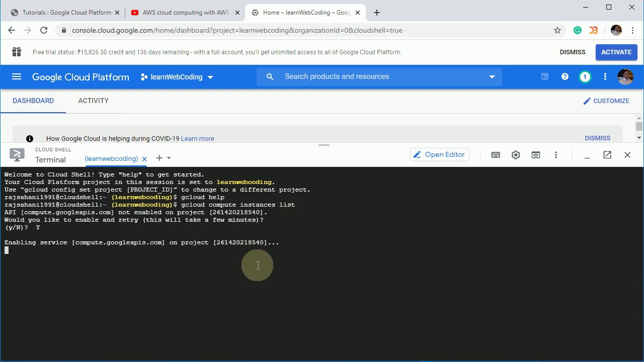Expand the search bar dropdown arrow

(x=492, y=77)
